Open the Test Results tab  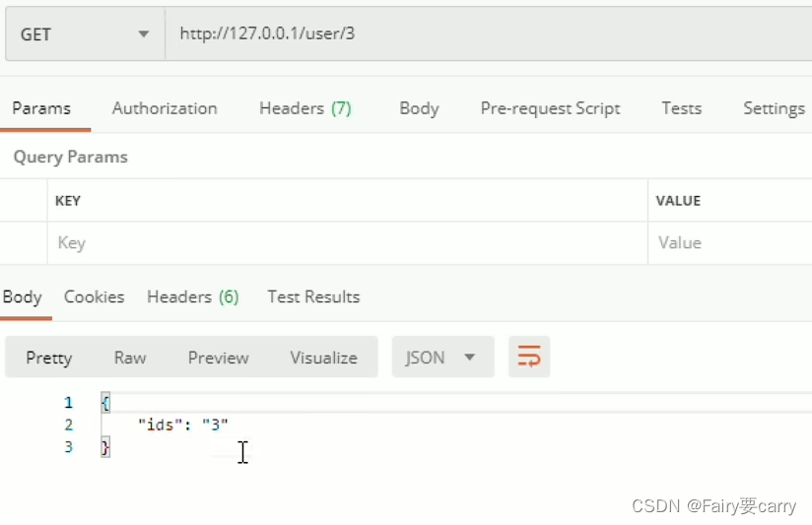point(313,296)
